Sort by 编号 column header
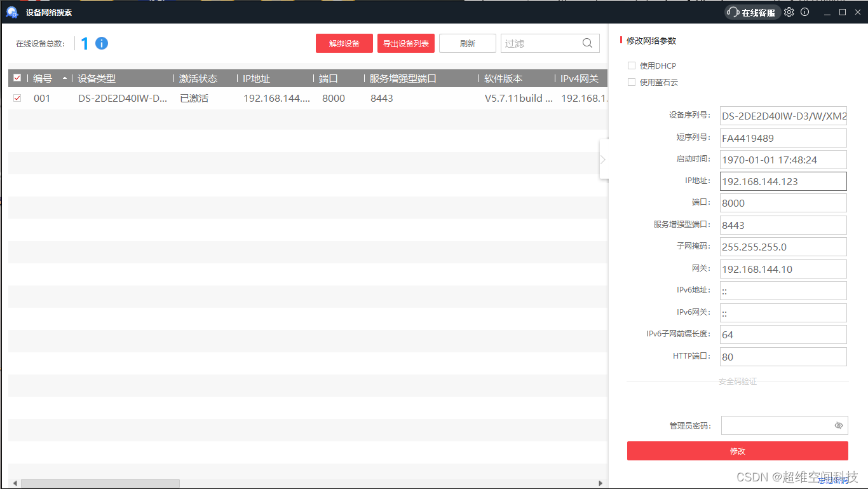The width and height of the screenshot is (868, 489). click(x=43, y=78)
